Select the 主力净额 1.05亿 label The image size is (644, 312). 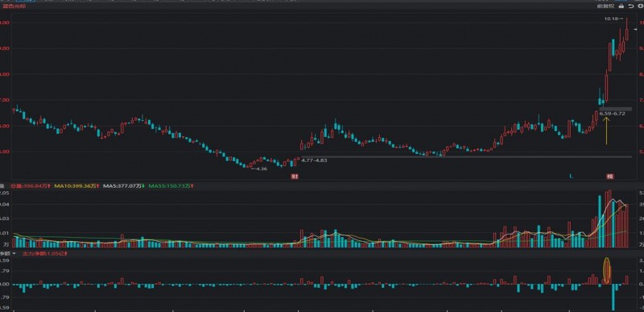(x=46, y=254)
